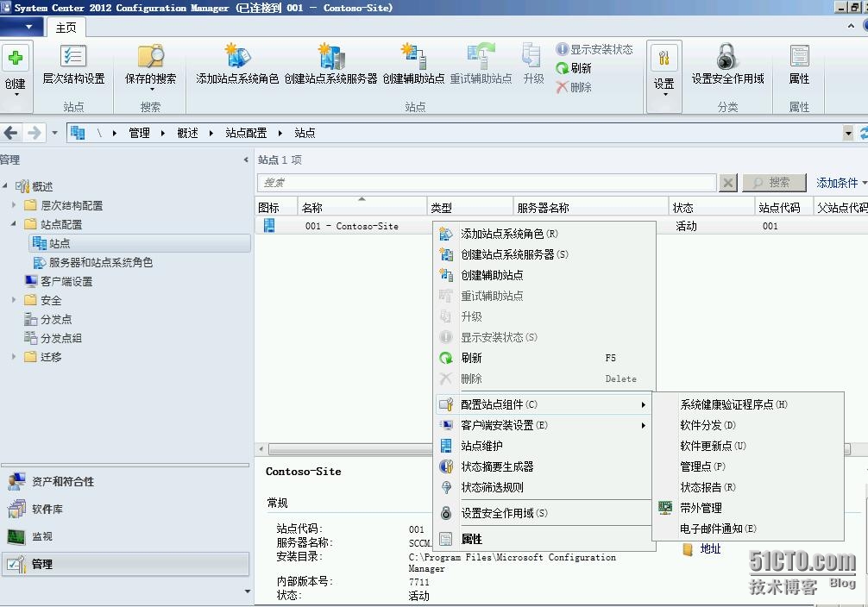Click 刷新 in the ribbon
Screen dimensions: 868x607
click(574, 68)
